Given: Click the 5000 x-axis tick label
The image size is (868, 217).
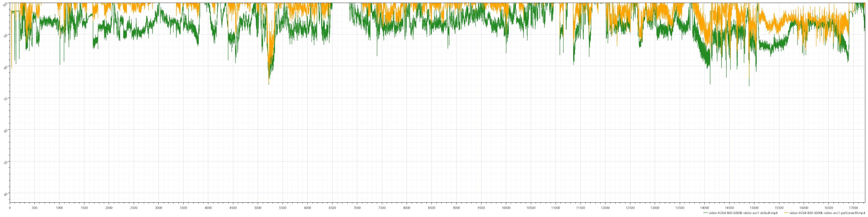Looking at the screenshot, I should (258, 208).
